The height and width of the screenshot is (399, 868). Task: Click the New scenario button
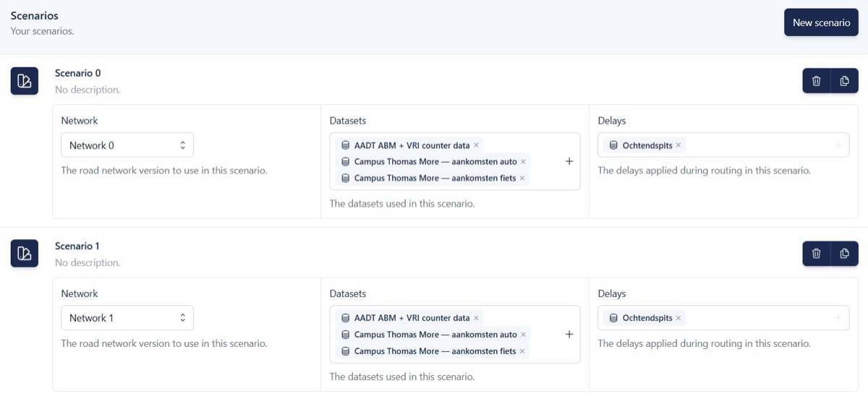[821, 22]
